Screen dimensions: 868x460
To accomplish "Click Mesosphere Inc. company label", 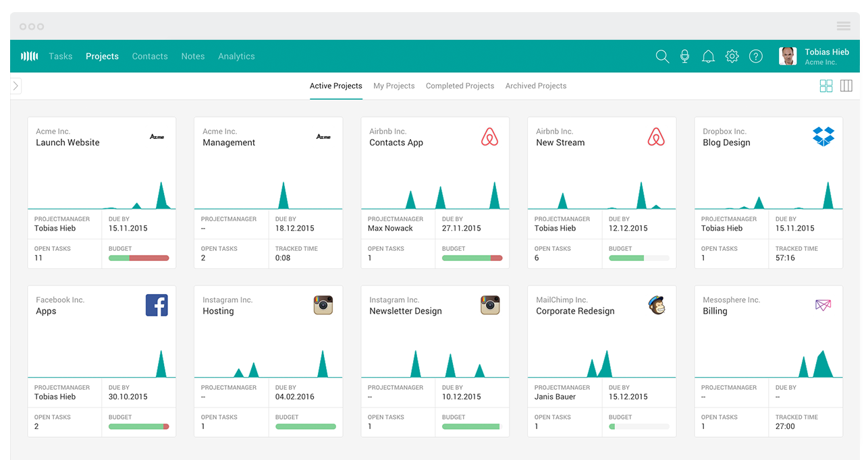I will coord(731,300).
